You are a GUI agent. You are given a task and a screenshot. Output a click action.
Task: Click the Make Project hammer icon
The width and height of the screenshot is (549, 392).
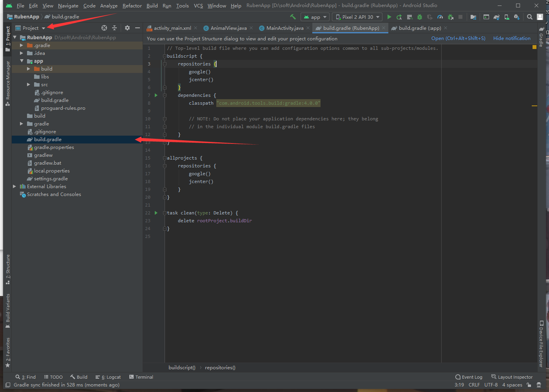[x=293, y=17]
